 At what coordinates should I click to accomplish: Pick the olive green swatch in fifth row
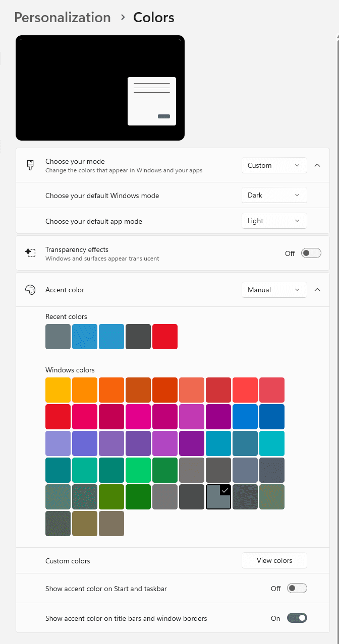111,497
